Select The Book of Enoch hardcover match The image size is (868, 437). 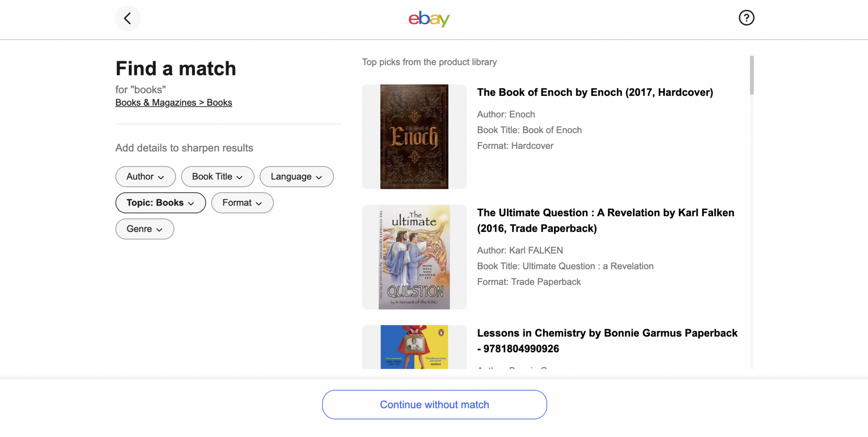point(595,92)
